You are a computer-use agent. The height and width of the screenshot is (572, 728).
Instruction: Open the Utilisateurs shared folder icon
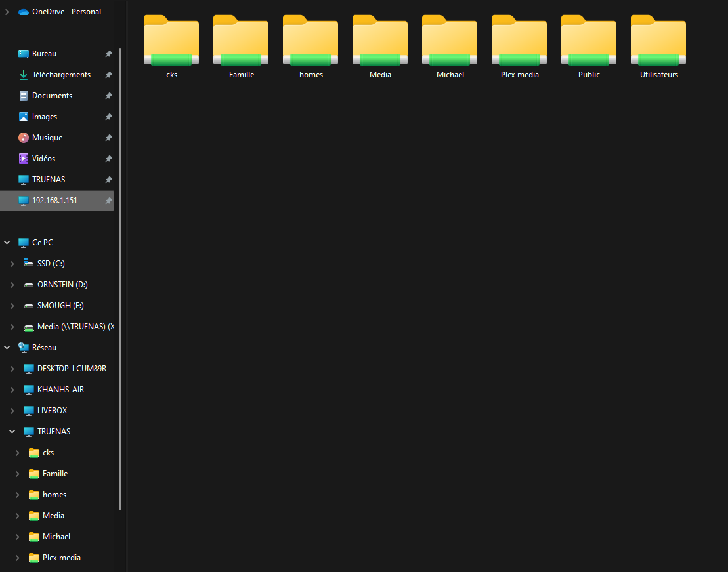click(x=658, y=41)
